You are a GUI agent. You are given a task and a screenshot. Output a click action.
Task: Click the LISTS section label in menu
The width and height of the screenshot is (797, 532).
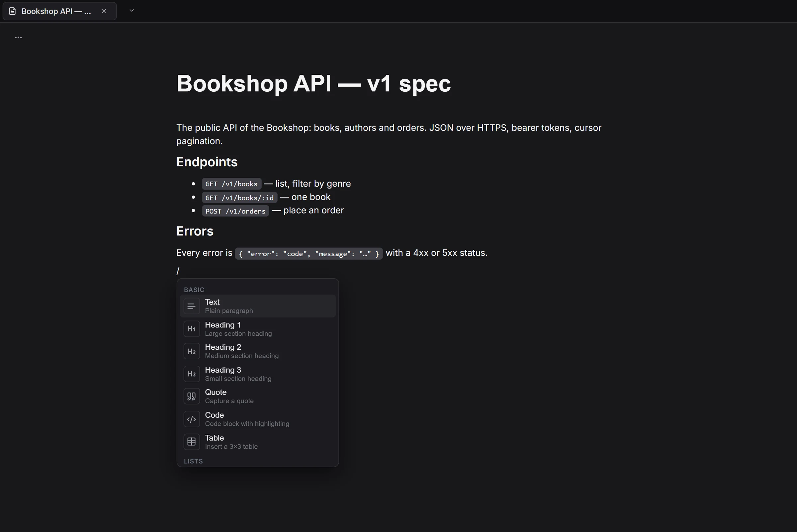[193, 461]
